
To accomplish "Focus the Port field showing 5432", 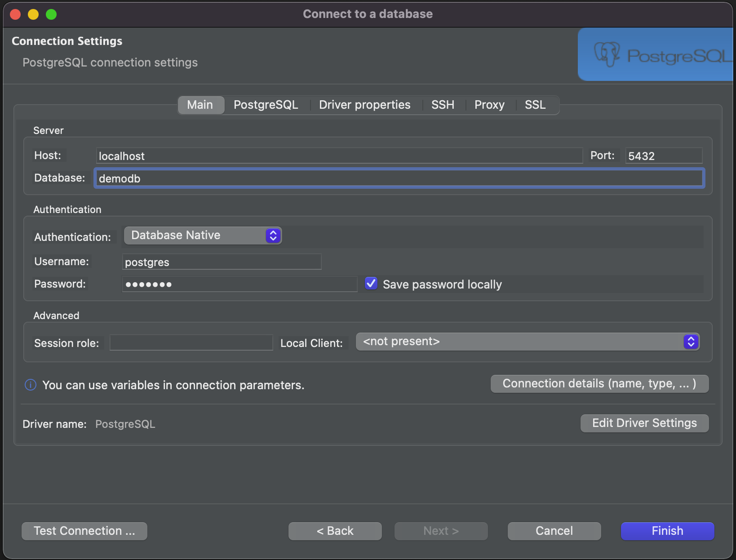I will click(664, 156).
